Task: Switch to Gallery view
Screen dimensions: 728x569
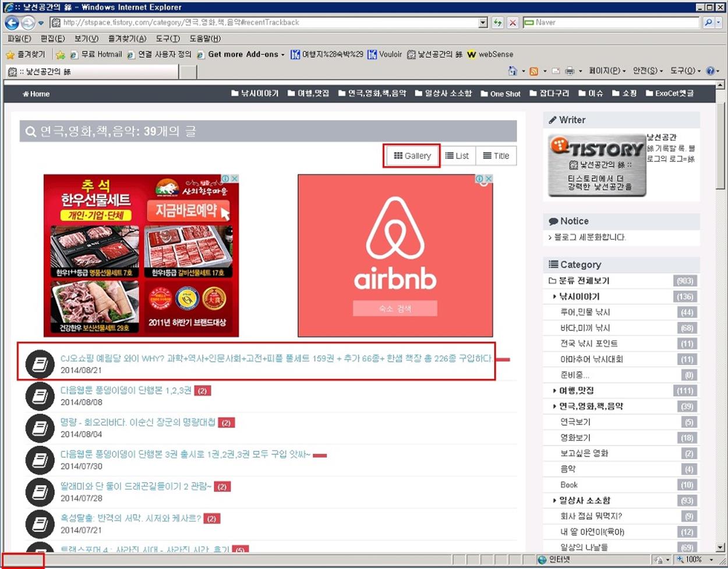Action: tap(412, 156)
